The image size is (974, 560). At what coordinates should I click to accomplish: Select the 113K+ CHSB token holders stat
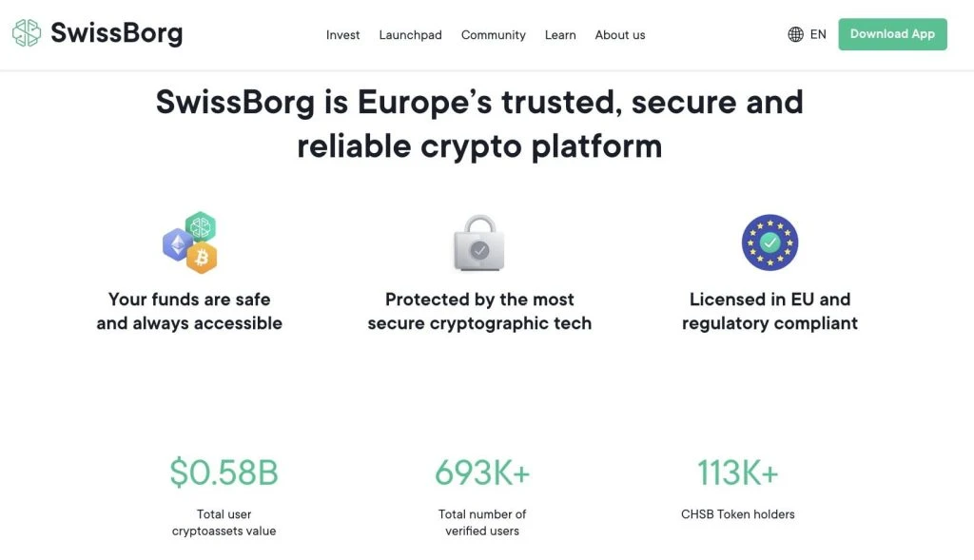[737, 472]
